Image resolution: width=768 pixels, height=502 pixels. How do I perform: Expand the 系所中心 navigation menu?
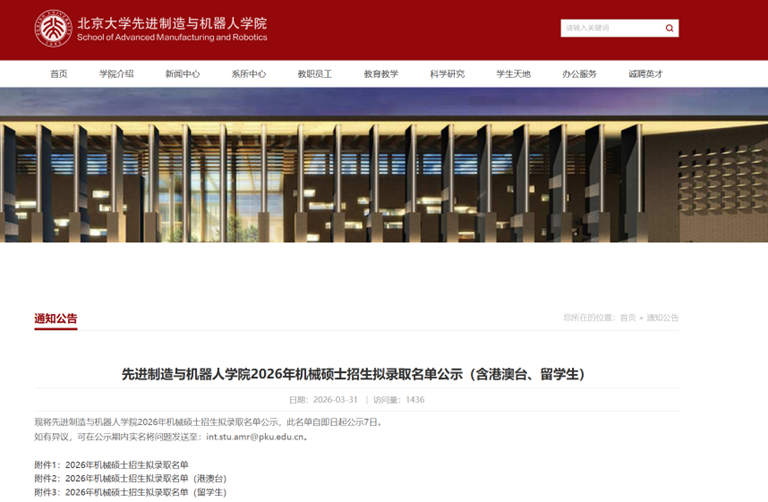(x=248, y=74)
